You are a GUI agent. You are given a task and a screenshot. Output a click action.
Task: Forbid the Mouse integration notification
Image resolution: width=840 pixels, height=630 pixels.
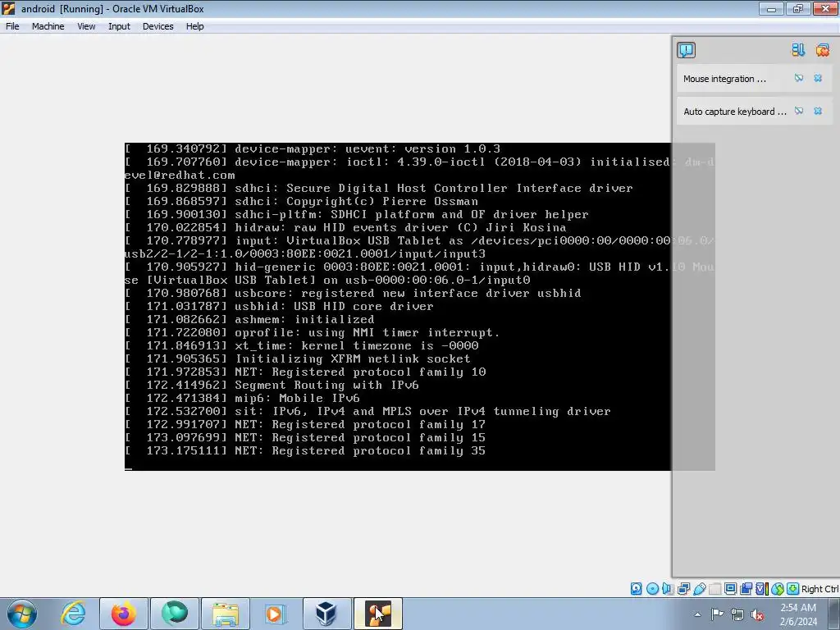tap(799, 78)
